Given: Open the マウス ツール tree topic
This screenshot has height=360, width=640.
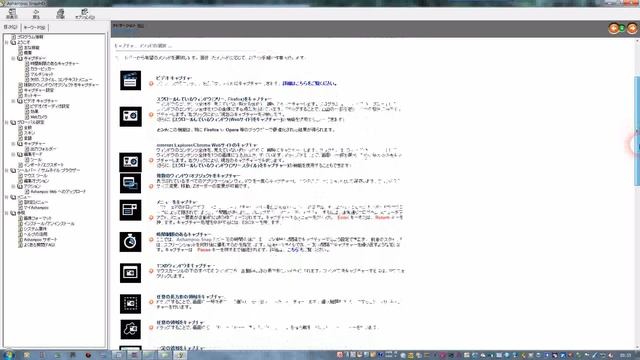Looking at the screenshot, I should pos(36,176).
